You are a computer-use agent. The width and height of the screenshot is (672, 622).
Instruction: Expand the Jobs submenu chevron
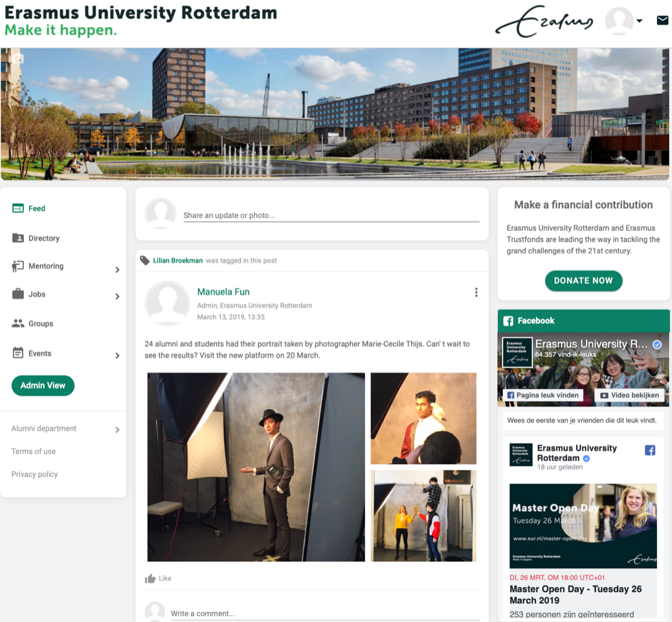point(117,296)
